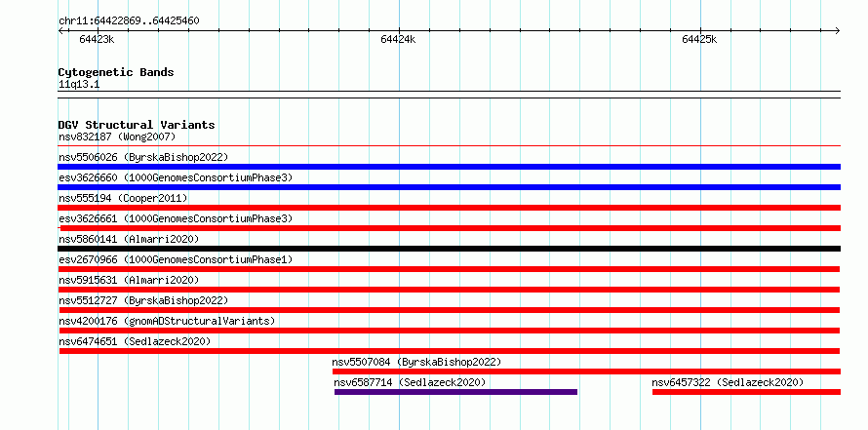Image resolution: width=868 pixels, height=430 pixels.
Task: Click the 64423k ruler label
Action: tap(97, 39)
